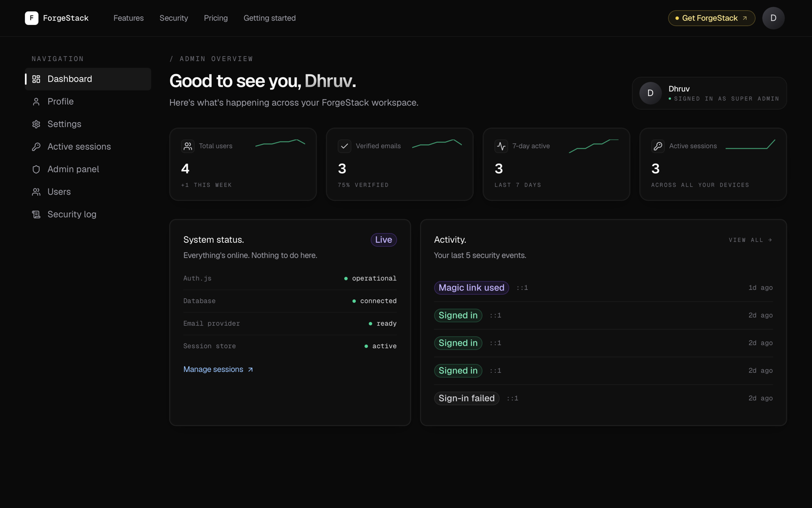Click the +1 THIS WEEK caption
Screen dimensions: 812x508
pyautogui.click(x=207, y=185)
